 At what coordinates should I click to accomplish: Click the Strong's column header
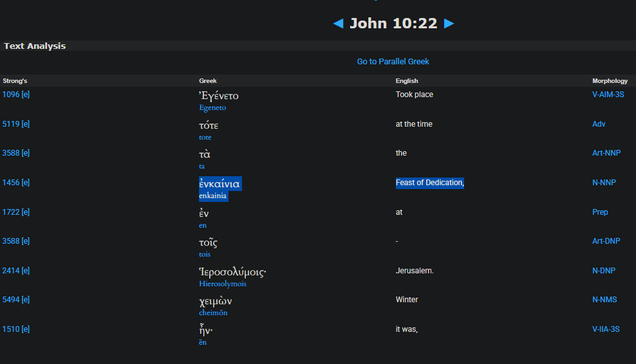[15, 81]
